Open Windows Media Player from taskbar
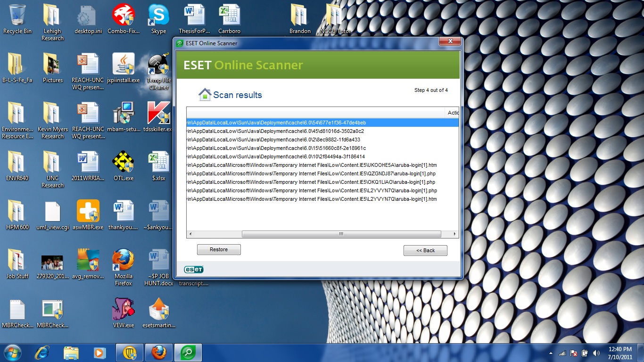The height and width of the screenshot is (362, 644). pyautogui.click(x=99, y=353)
